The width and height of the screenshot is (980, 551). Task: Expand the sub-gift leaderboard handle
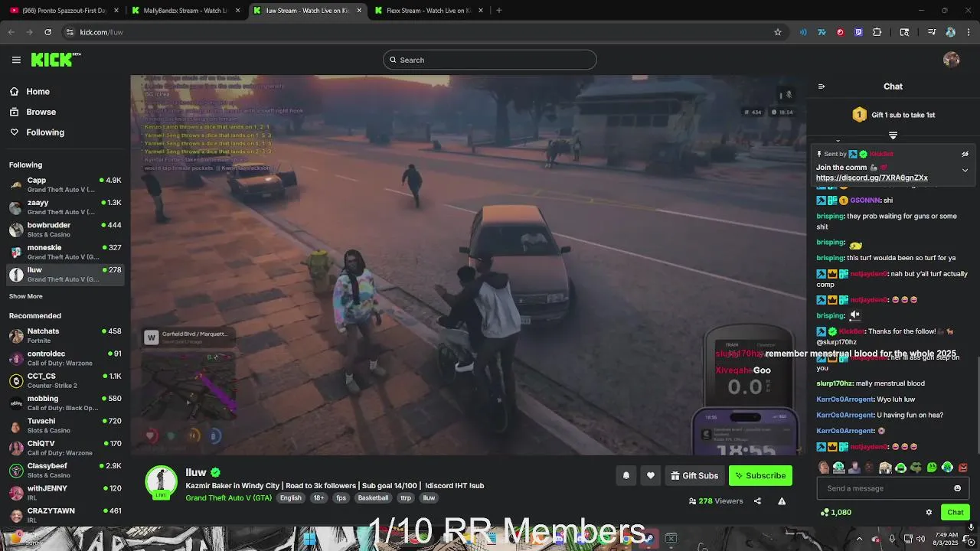(x=893, y=135)
